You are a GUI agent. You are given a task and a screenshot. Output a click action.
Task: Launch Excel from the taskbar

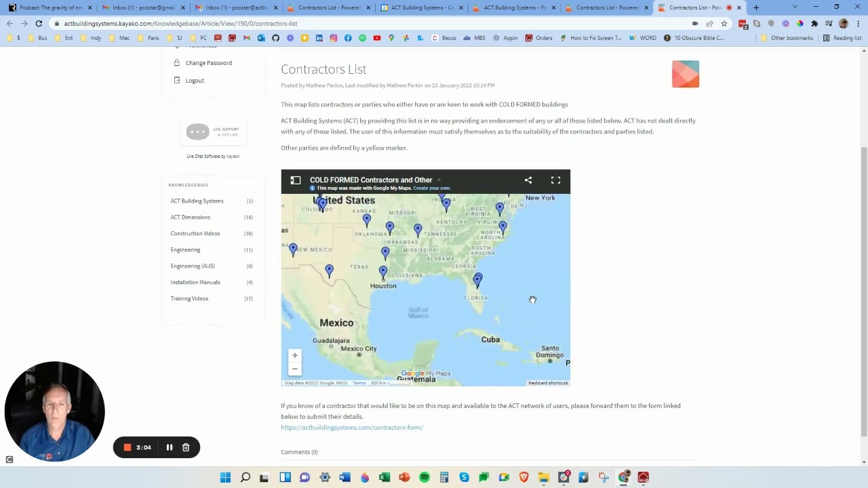point(384,477)
